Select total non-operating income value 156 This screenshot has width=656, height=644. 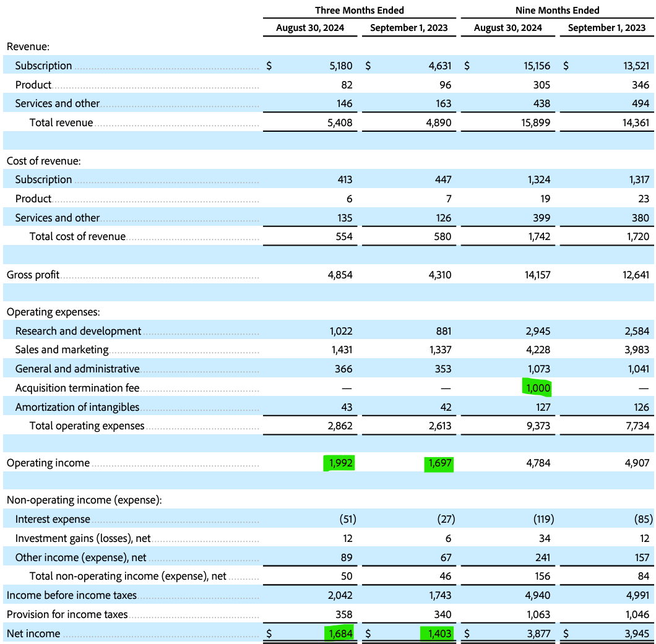[543, 576]
